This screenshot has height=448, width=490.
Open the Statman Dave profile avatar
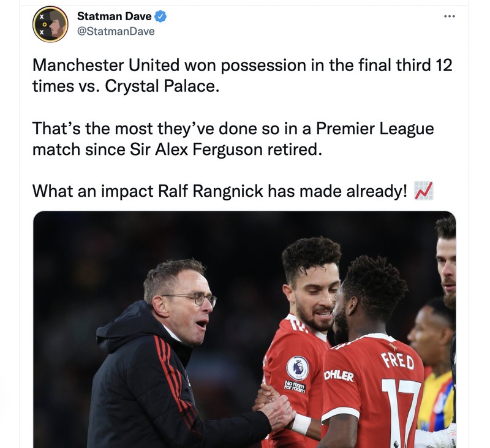pos(50,24)
